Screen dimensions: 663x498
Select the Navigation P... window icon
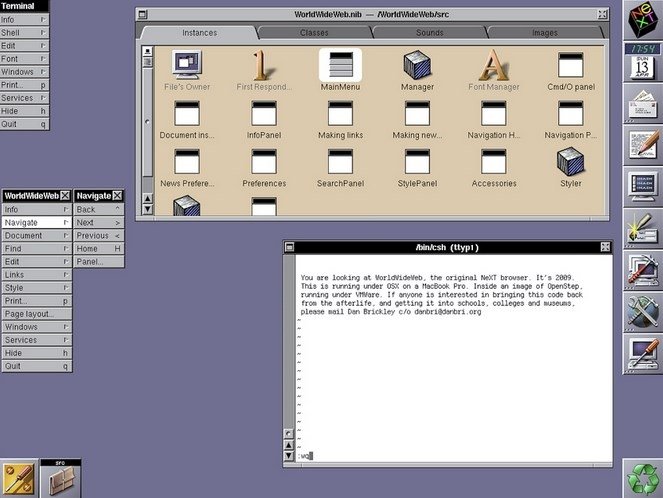point(571,113)
